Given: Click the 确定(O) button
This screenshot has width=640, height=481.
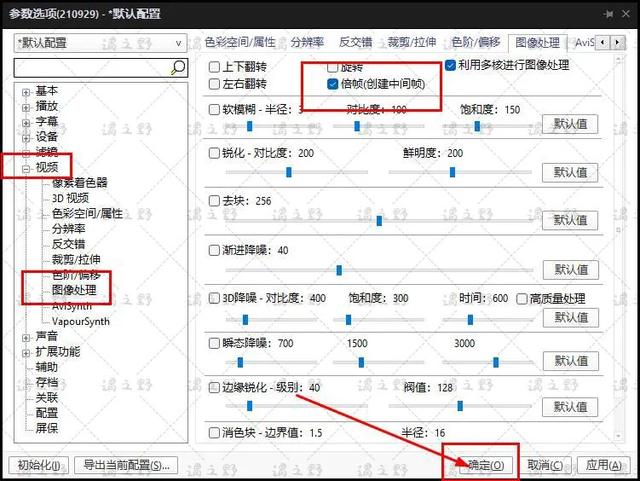Looking at the screenshot, I should click(485, 465).
